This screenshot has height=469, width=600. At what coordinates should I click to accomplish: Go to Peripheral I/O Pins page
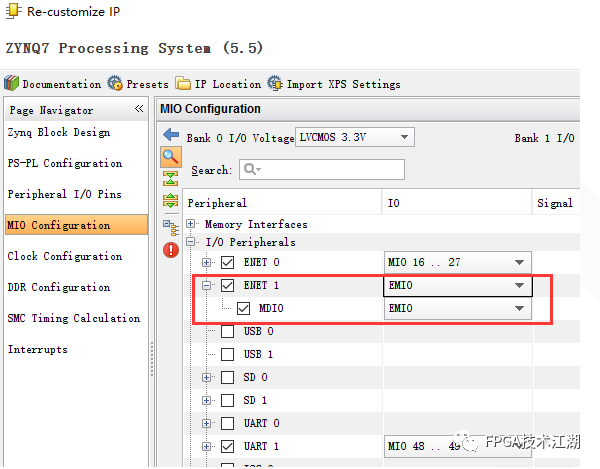point(64,194)
